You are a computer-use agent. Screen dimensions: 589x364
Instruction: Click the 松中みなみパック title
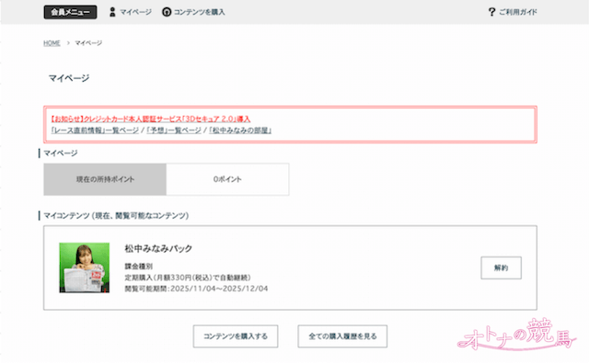tap(158, 248)
